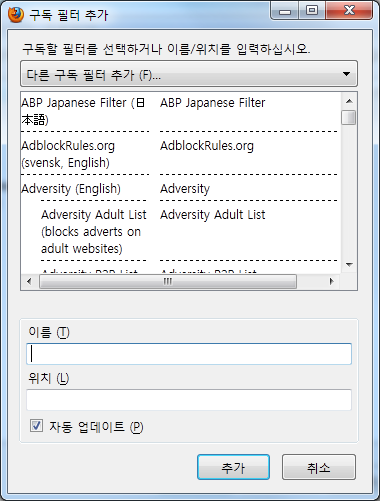The image size is (380, 501).
Task: Close the 구독 필터 추가 dialog
Action: point(349,11)
